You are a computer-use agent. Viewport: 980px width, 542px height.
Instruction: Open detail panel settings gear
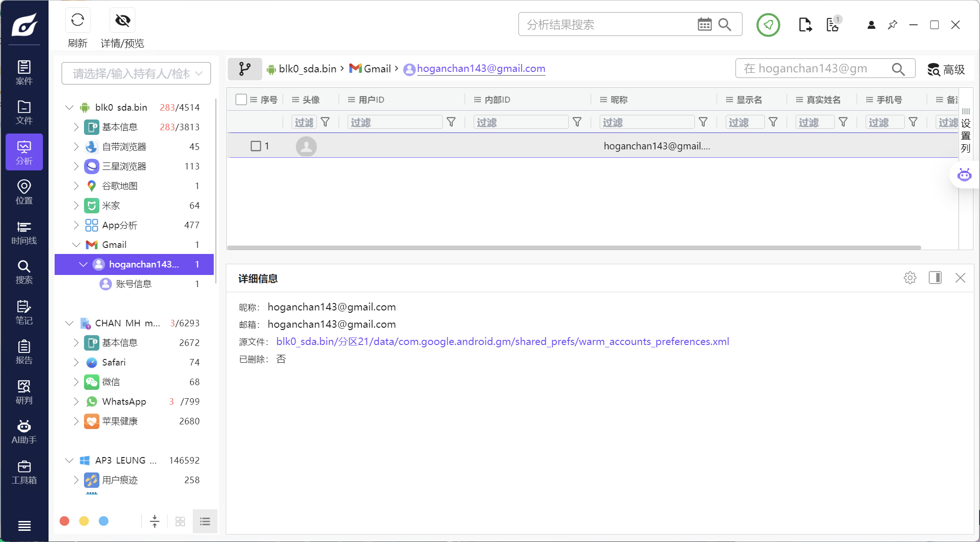pos(910,278)
